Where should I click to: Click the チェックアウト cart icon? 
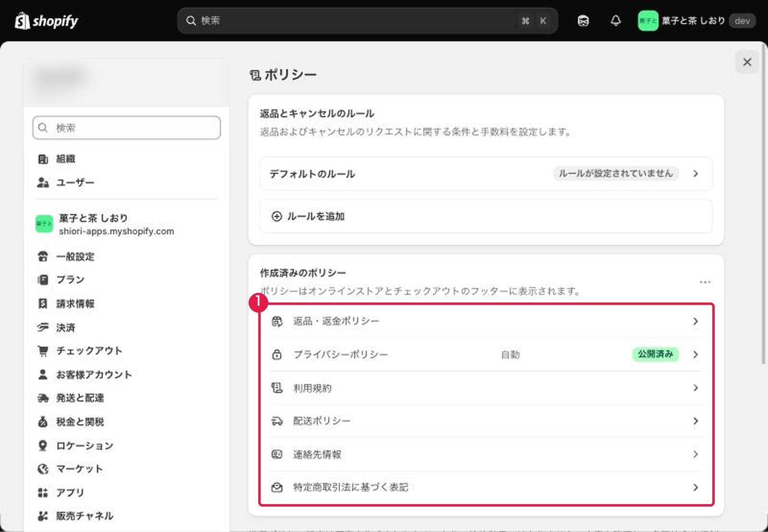pos(43,351)
